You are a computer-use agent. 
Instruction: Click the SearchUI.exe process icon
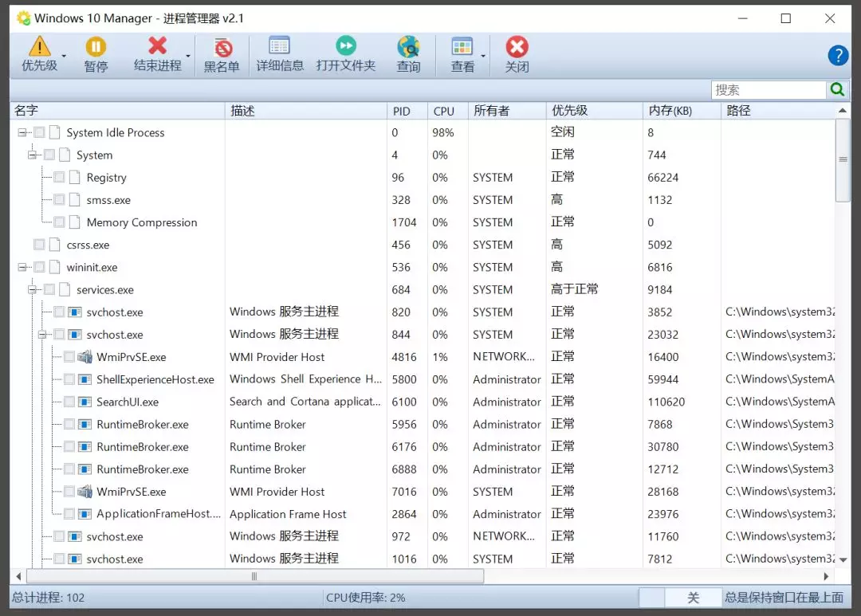pyautogui.click(x=85, y=402)
